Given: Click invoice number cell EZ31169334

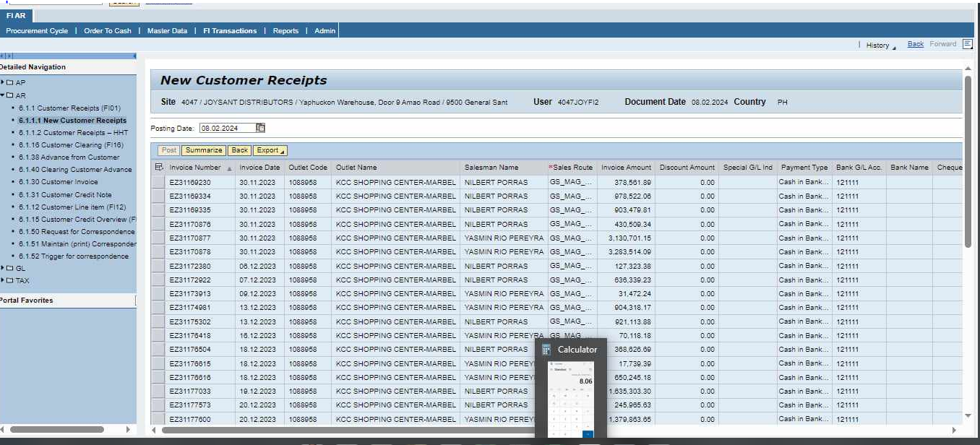Looking at the screenshot, I should pos(191,196).
